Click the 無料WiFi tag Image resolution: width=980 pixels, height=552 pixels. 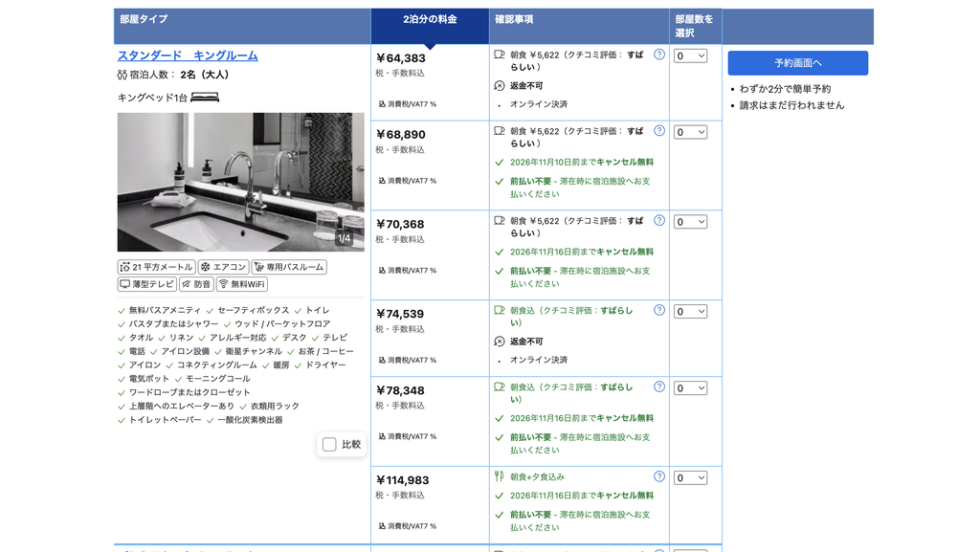coord(242,284)
